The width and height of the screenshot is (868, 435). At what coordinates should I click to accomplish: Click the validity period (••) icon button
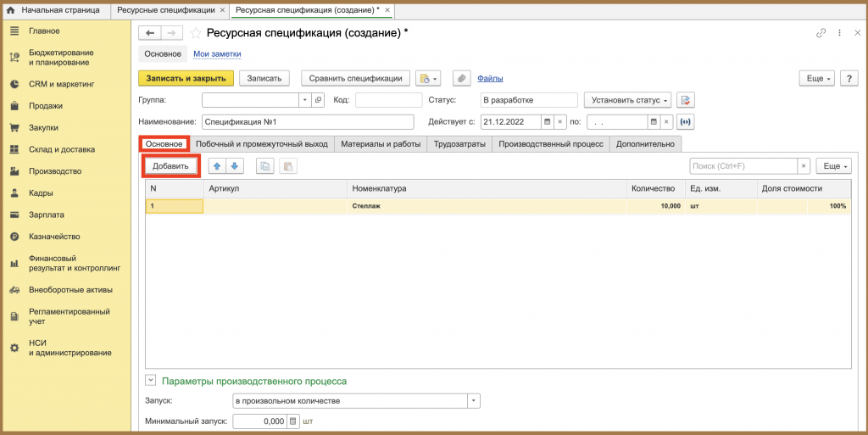[685, 122]
